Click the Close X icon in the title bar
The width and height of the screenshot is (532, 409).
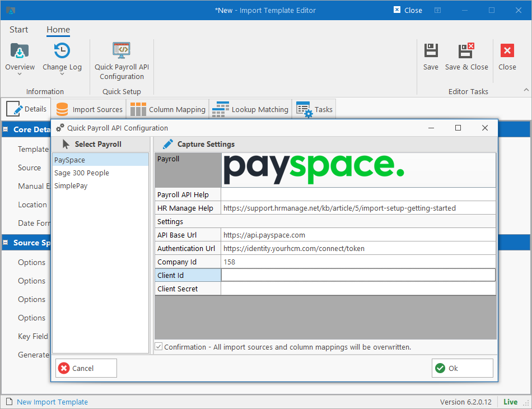[x=396, y=10]
